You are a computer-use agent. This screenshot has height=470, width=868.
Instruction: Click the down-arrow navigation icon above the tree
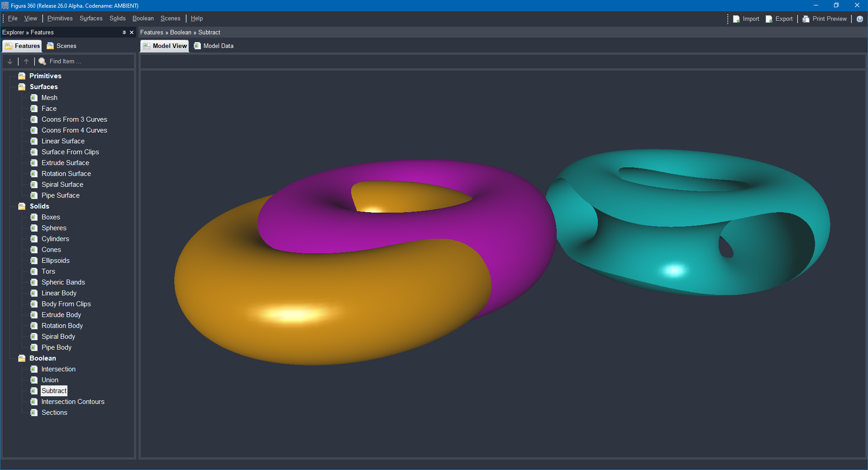(x=10, y=61)
